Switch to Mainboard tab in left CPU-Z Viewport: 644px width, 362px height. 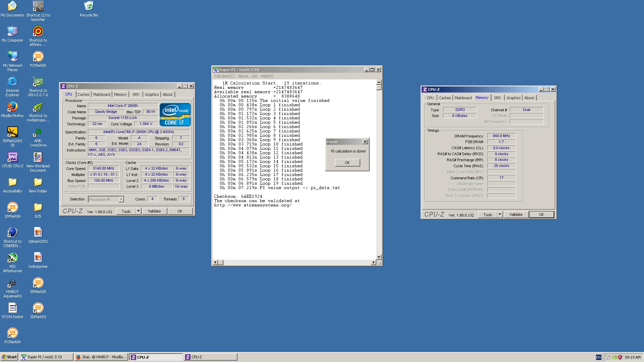point(102,95)
